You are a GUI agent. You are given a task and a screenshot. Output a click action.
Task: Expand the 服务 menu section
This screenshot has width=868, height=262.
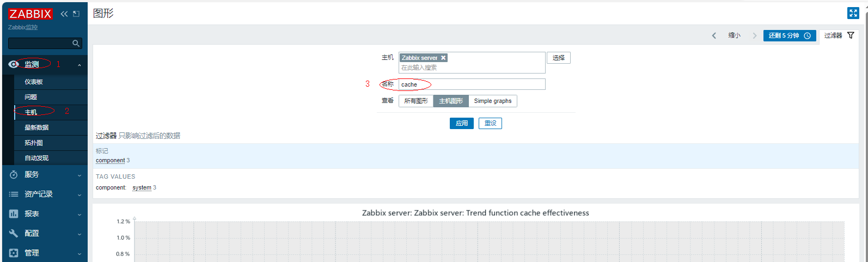[x=44, y=174]
